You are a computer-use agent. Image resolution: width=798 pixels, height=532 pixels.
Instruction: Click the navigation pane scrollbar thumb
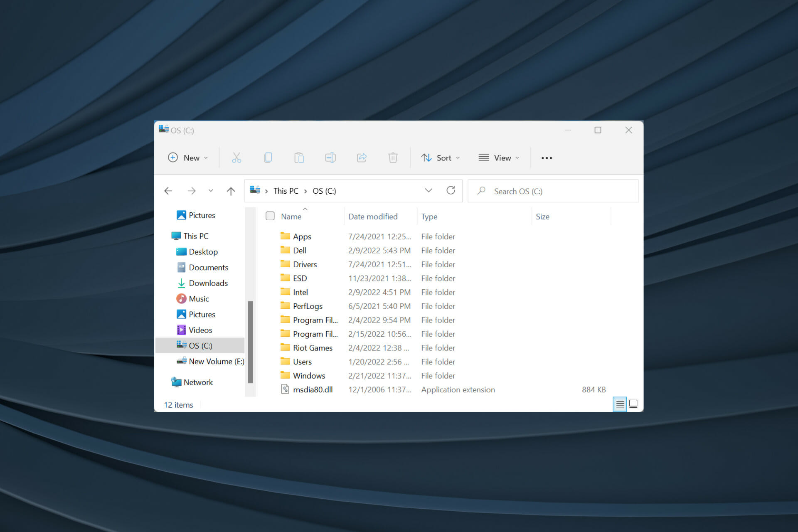pos(250,342)
